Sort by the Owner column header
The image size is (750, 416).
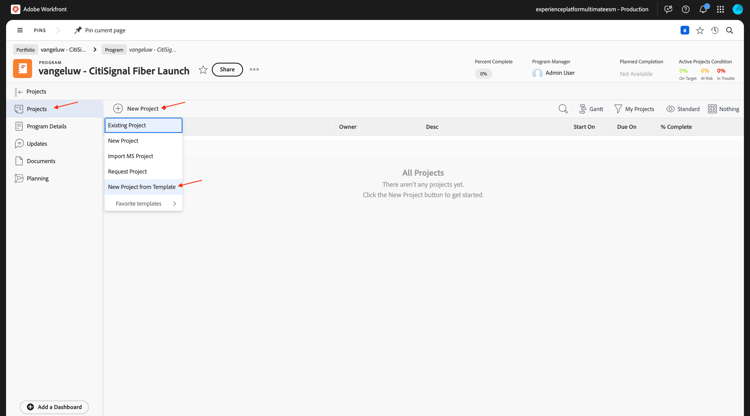point(348,127)
